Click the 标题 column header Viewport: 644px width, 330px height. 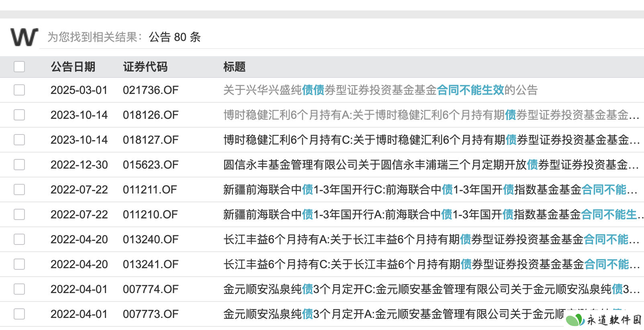coord(234,67)
